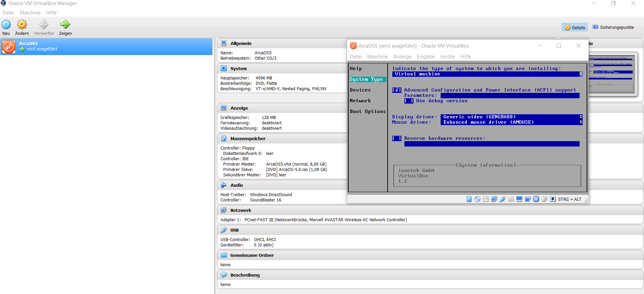The image size is (644, 294).
Task: Click shared folders indicator in VM status bar
Action: pyautogui.click(x=511, y=199)
